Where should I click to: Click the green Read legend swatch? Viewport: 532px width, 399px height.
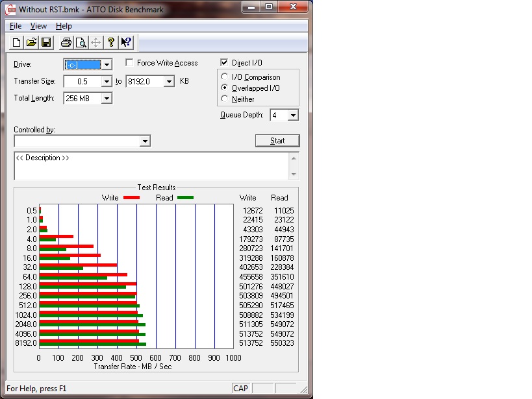(x=185, y=198)
